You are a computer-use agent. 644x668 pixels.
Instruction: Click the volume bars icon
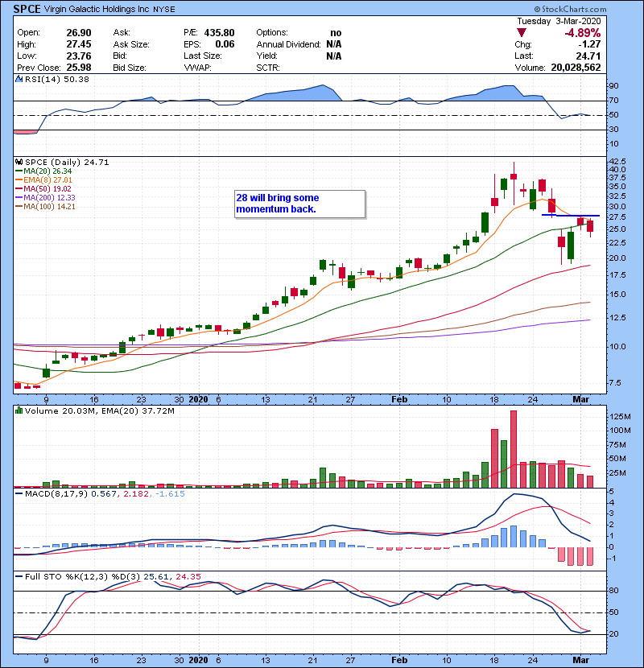tap(19, 410)
